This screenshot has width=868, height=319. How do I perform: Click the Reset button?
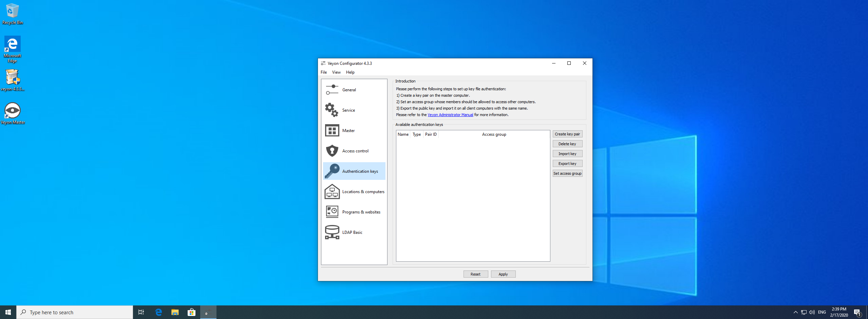point(475,274)
